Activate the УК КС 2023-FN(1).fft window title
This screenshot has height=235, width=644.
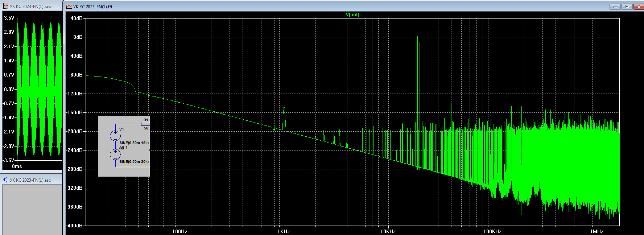[93, 7]
